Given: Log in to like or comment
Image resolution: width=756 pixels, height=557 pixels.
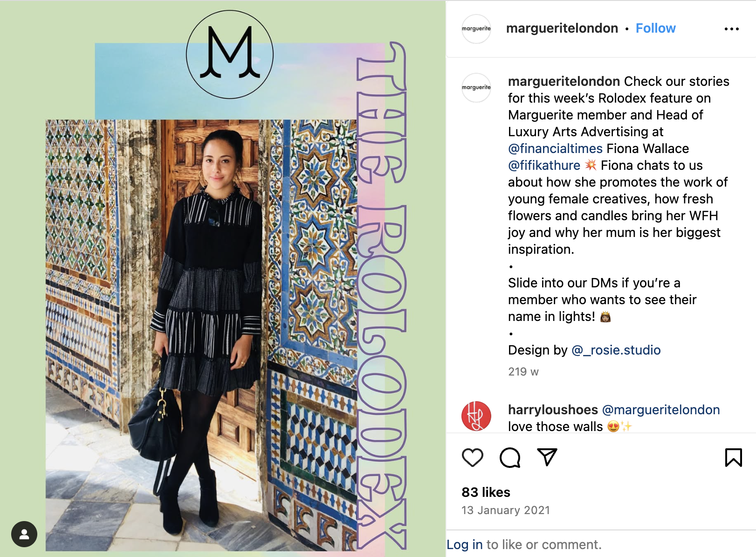Looking at the screenshot, I should tap(465, 544).
